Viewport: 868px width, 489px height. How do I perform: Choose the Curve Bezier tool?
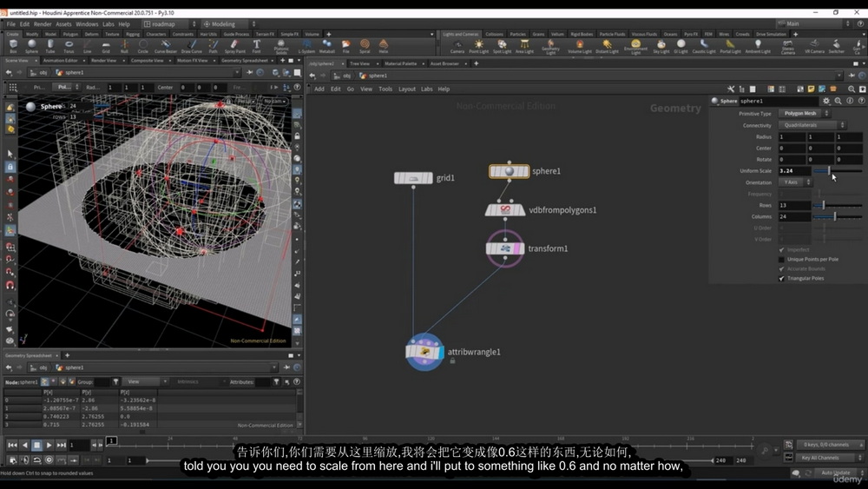click(x=165, y=46)
